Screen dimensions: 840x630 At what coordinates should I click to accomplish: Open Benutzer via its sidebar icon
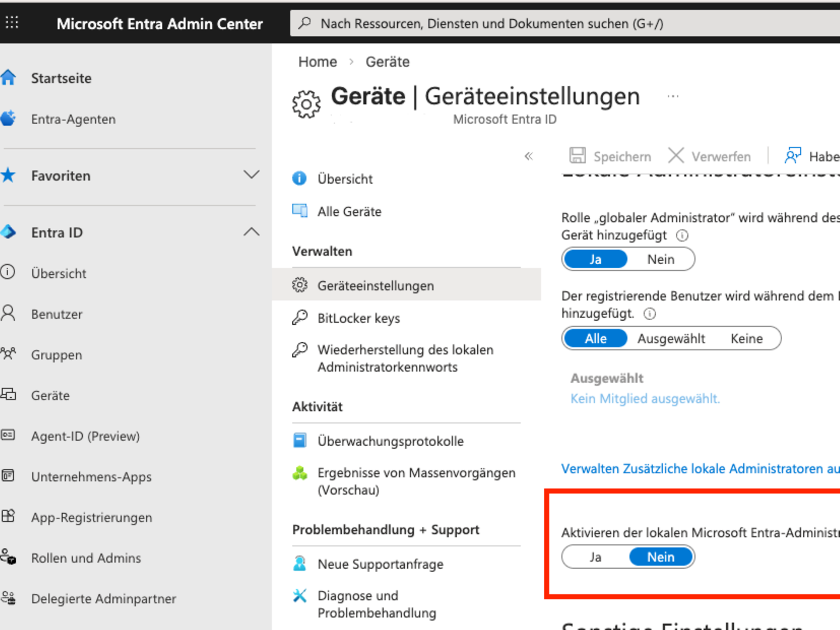[x=9, y=314]
